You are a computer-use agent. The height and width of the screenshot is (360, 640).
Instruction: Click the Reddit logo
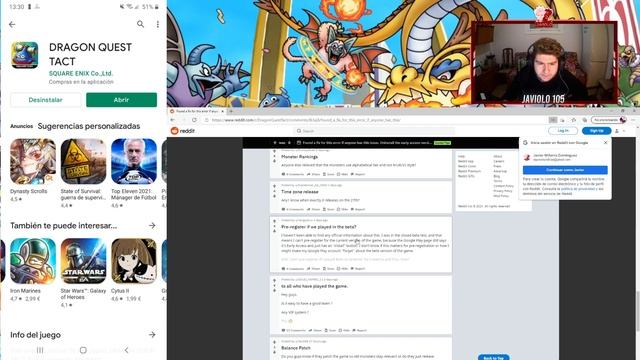pyautogui.click(x=182, y=131)
